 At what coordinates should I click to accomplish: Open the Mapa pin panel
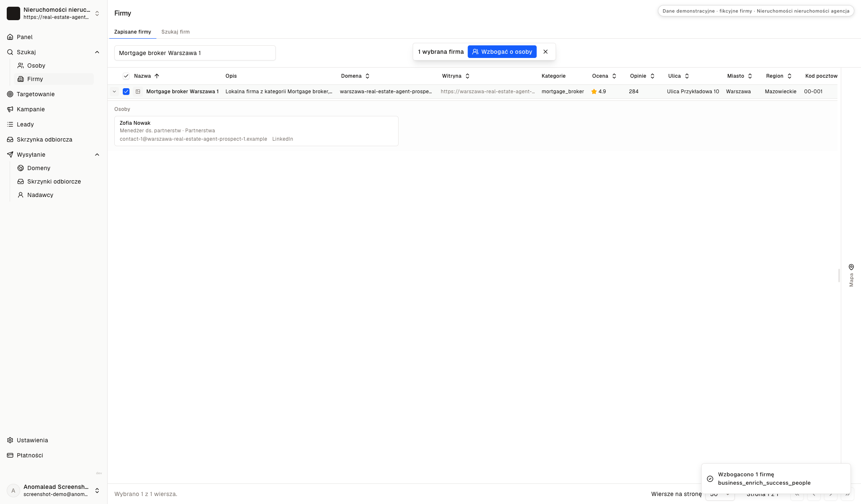851,276
